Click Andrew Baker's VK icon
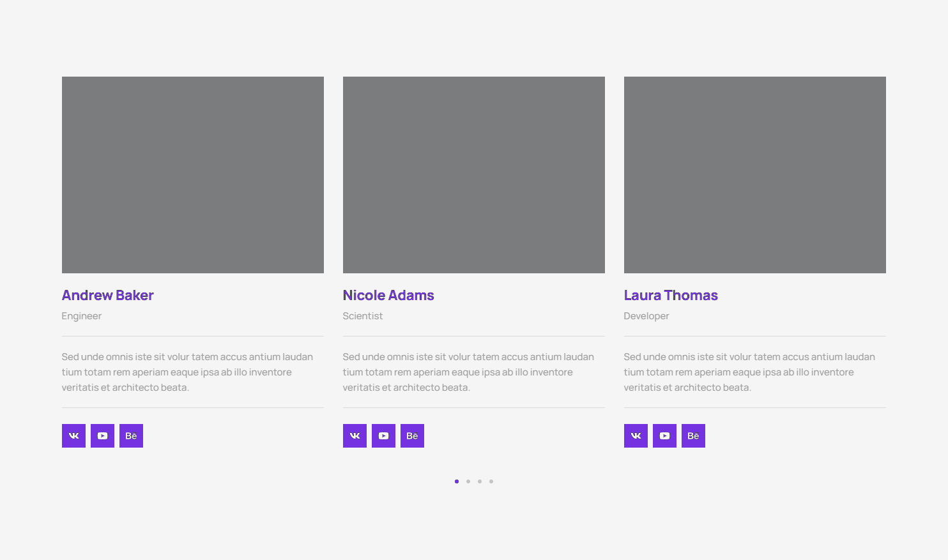Image resolution: width=948 pixels, height=560 pixels. [73, 436]
